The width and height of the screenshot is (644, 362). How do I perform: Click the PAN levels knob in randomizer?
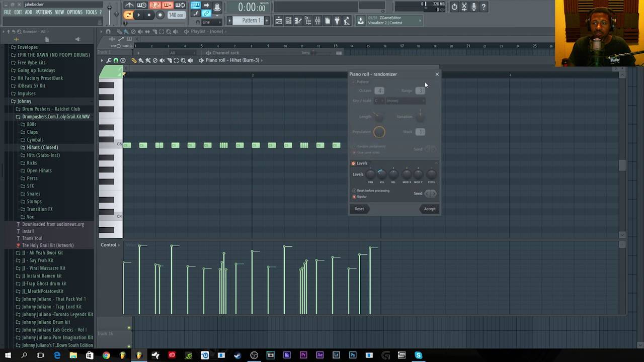click(371, 174)
